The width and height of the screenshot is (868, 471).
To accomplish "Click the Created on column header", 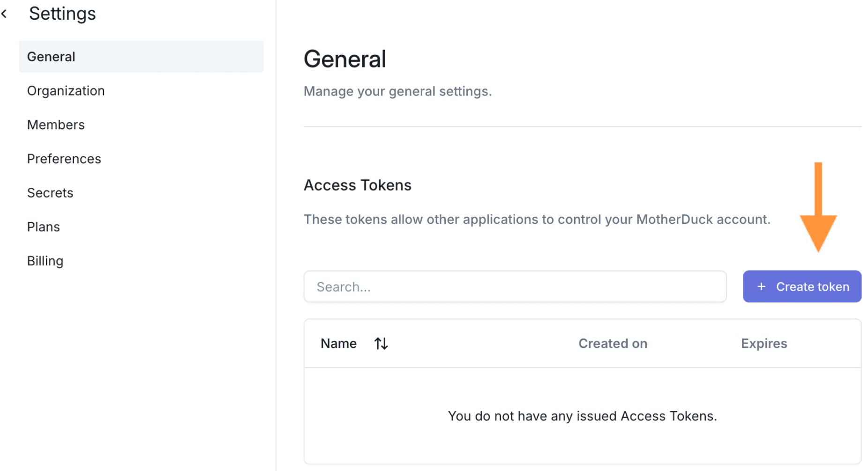I will [x=613, y=344].
